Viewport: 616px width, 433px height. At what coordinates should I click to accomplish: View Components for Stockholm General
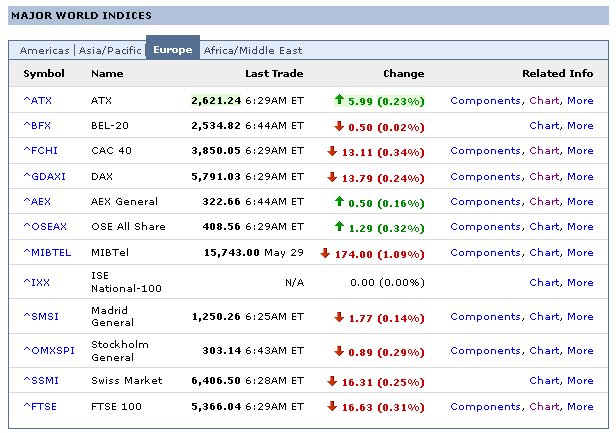pyautogui.click(x=486, y=351)
